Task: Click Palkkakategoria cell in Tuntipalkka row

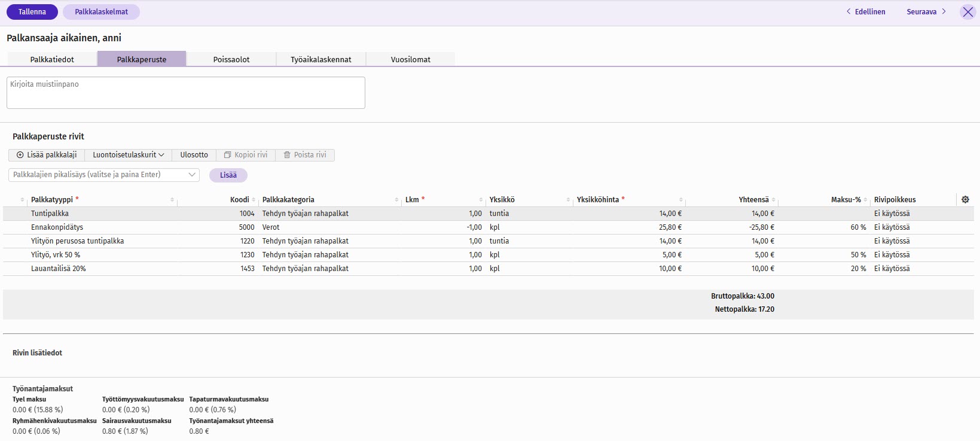Action: [x=306, y=214]
